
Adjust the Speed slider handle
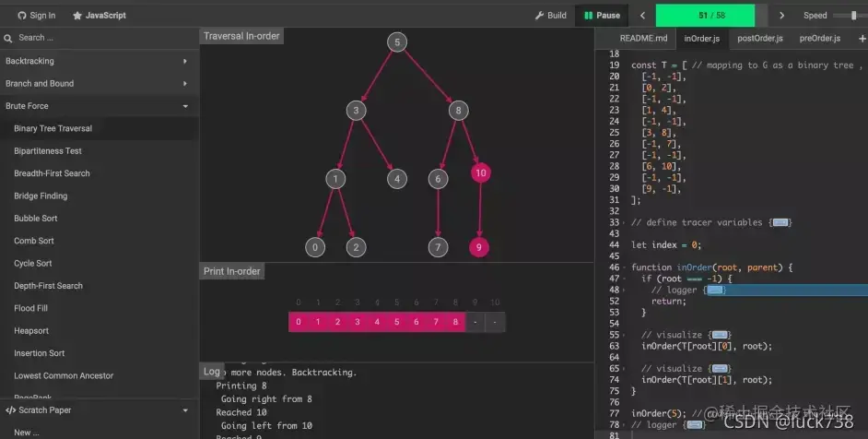pos(853,16)
